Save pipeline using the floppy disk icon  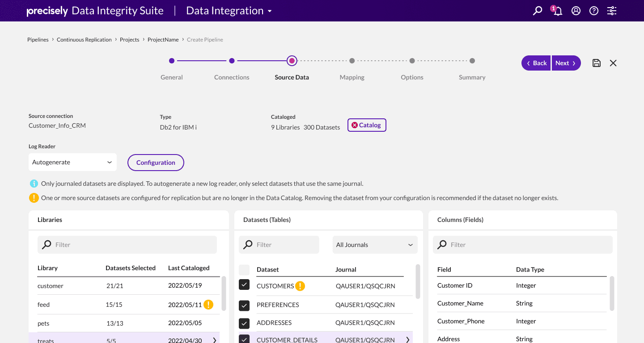(596, 63)
